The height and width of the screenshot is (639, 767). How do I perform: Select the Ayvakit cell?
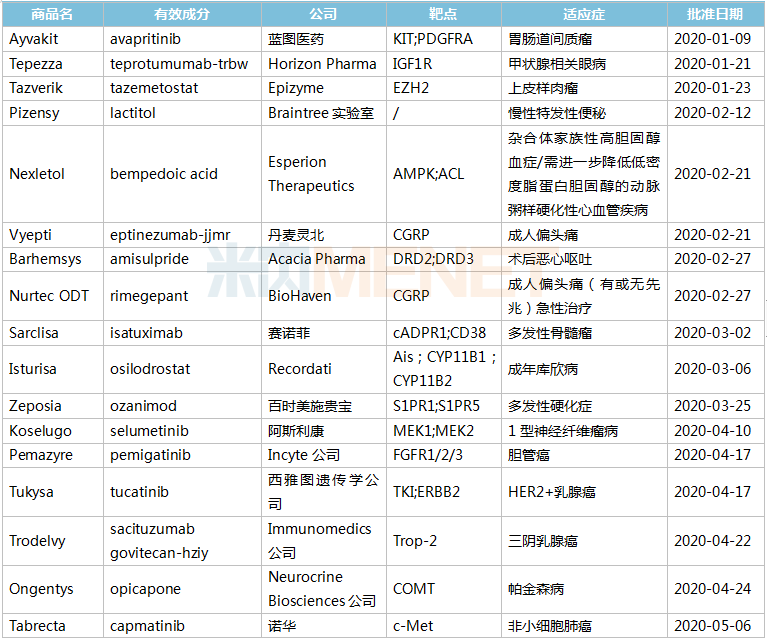[x=53, y=39]
